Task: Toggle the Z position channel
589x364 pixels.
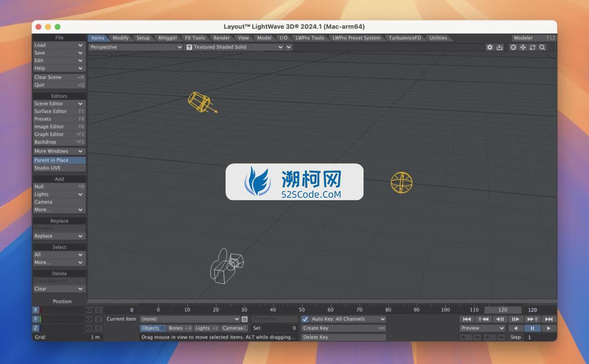Action: tap(36, 328)
